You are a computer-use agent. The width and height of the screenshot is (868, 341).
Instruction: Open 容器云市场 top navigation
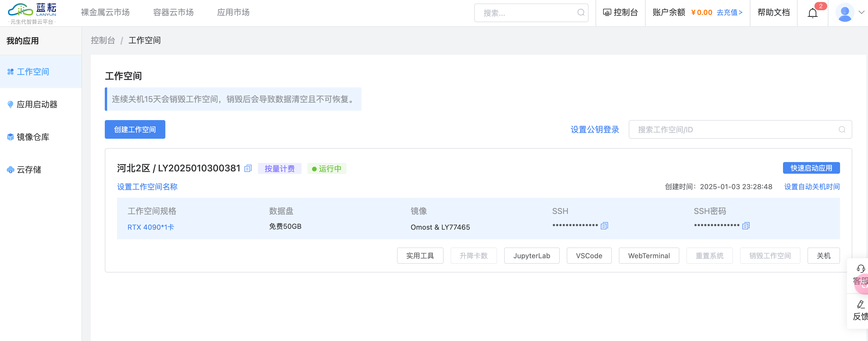(173, 13)
